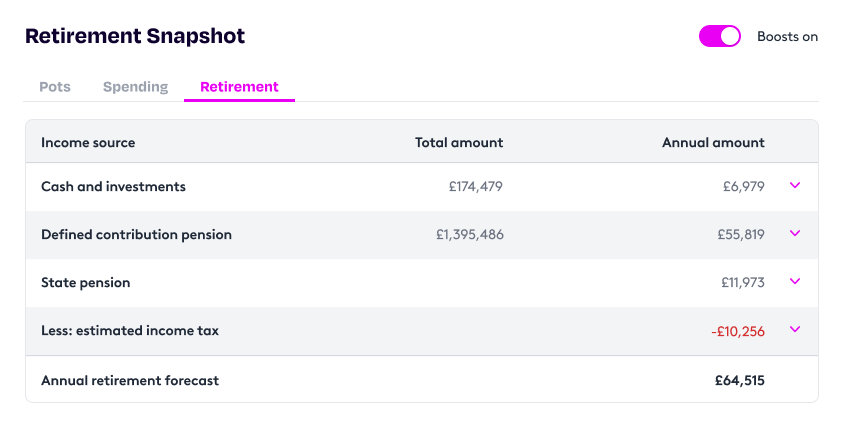
Task: Click the Defined contribution pension label
Action: pos(136,235)
